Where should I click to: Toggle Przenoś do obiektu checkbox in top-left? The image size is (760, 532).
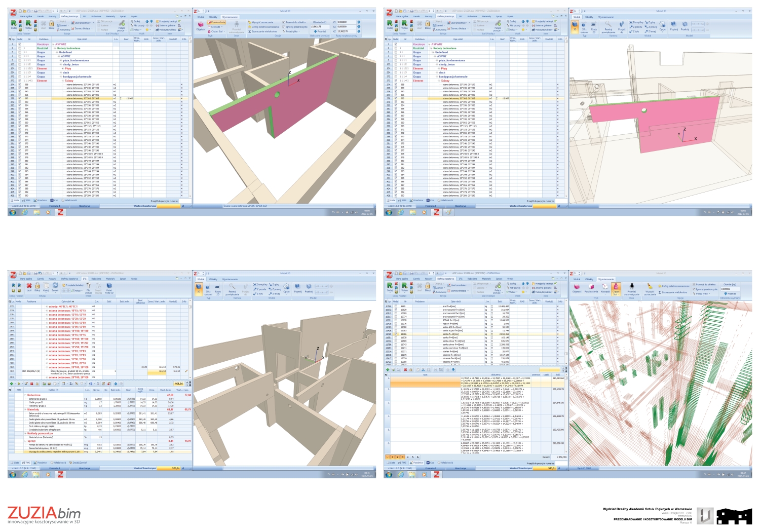(x=284, y=22)
